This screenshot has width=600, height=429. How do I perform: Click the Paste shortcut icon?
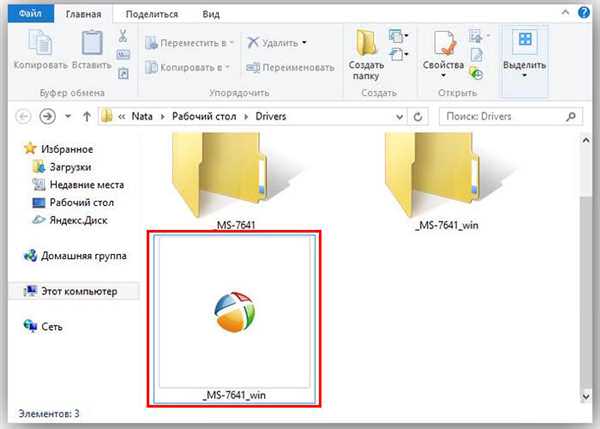click(x=123, y=73)
